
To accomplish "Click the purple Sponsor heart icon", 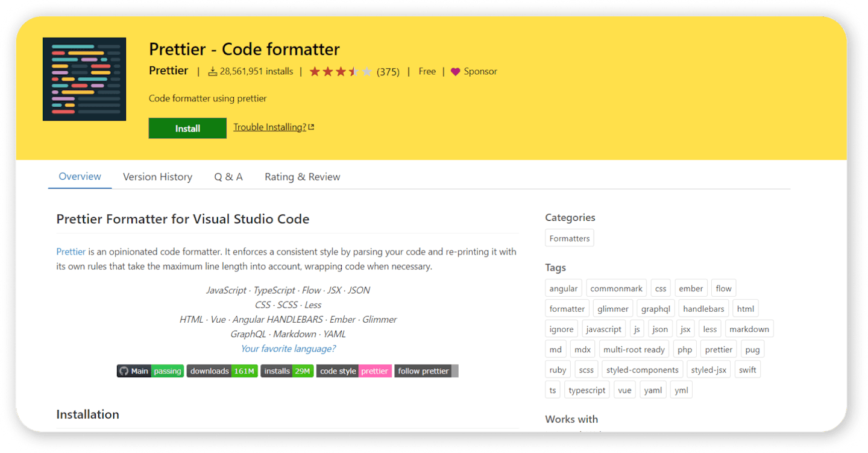I will pos(455,72).
